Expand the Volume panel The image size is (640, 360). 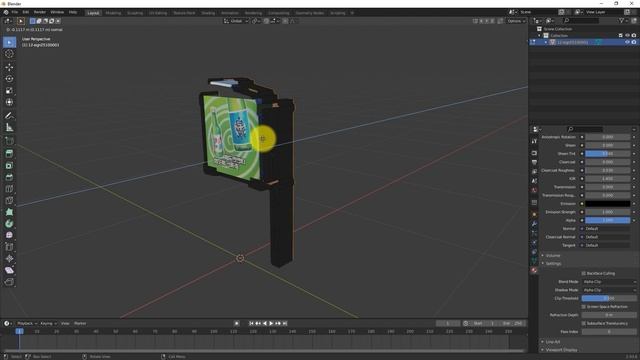[x=553, y=256]
